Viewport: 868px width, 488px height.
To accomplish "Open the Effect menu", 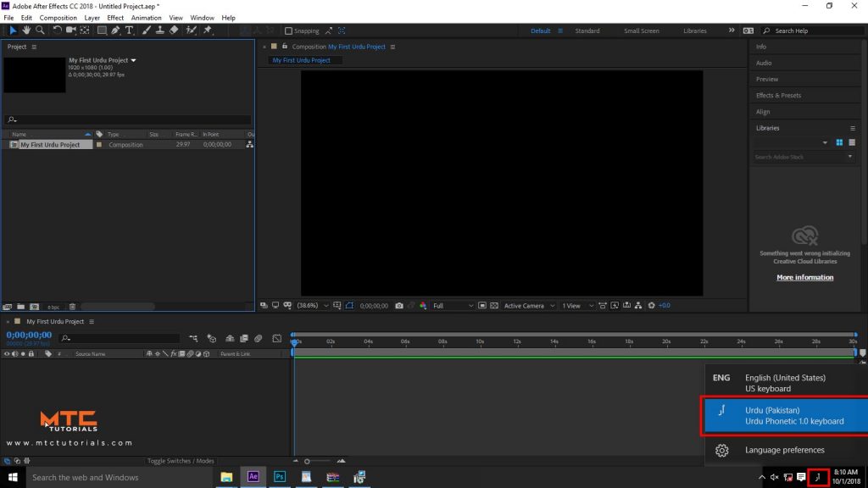I will coord(115,18).
